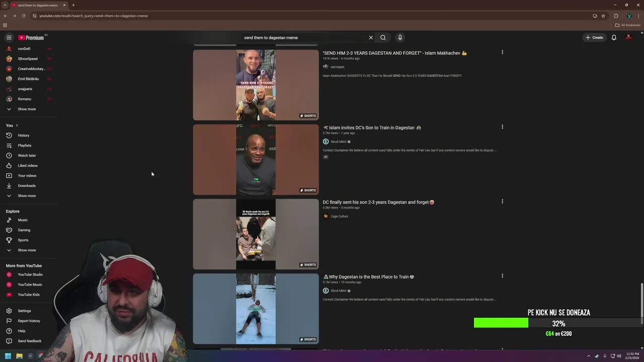Go to YouTube Premium home logo
The image size is (644, 362).
point(31,38)
